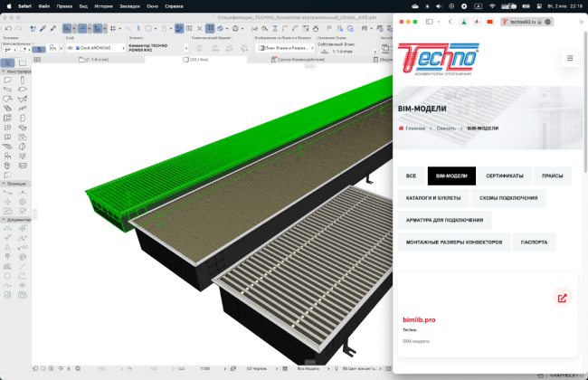Open the bimlib.pro link
Screen dimensions: 588x380
click(419, 319)
